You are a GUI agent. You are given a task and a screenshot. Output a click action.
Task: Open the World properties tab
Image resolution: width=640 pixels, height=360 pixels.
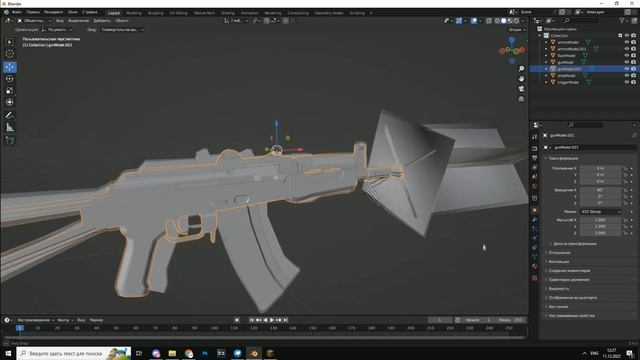point(535,186)
